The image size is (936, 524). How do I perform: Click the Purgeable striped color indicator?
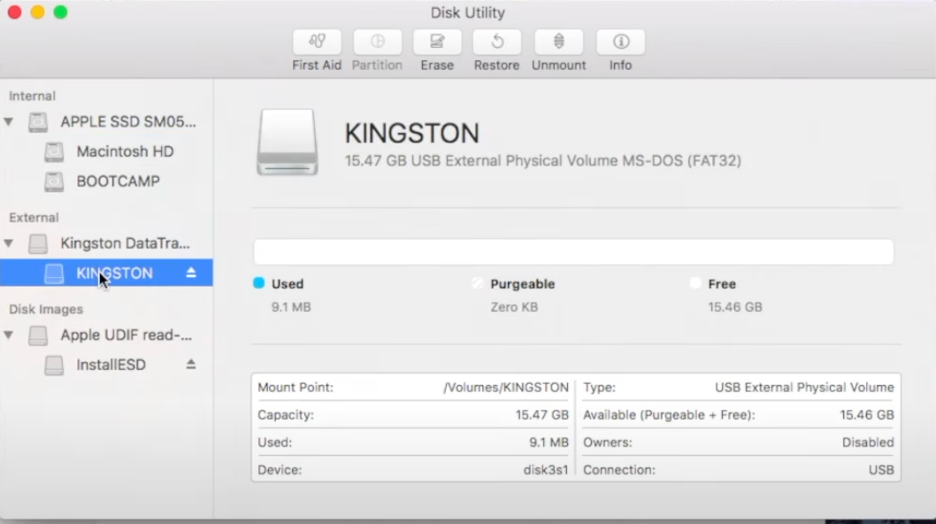tap(477, 283)
